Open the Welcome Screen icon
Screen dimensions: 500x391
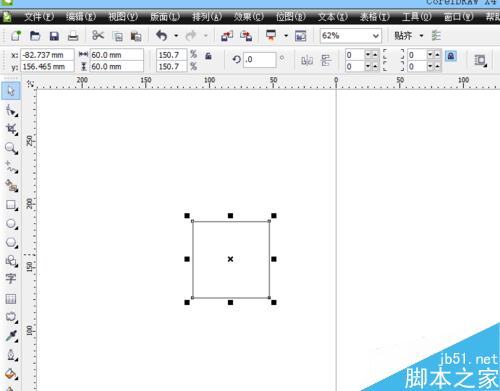[300, 36]
